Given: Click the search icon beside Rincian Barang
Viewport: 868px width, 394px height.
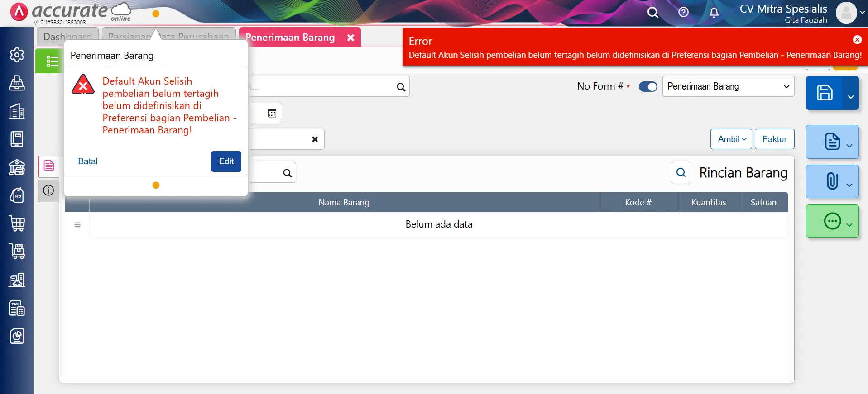Looking at the screenshot, I should [x=681, y=172].
